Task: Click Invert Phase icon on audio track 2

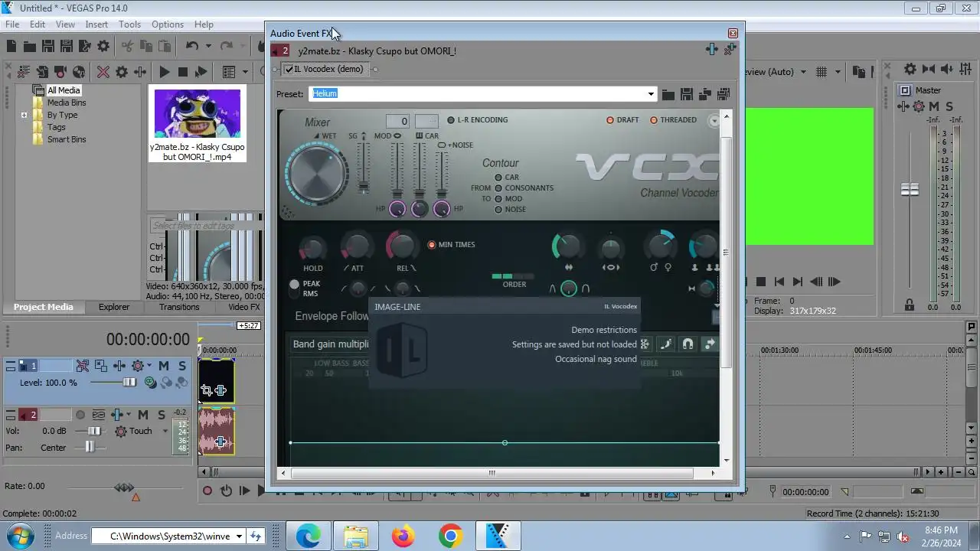Action: click(99, 415)
